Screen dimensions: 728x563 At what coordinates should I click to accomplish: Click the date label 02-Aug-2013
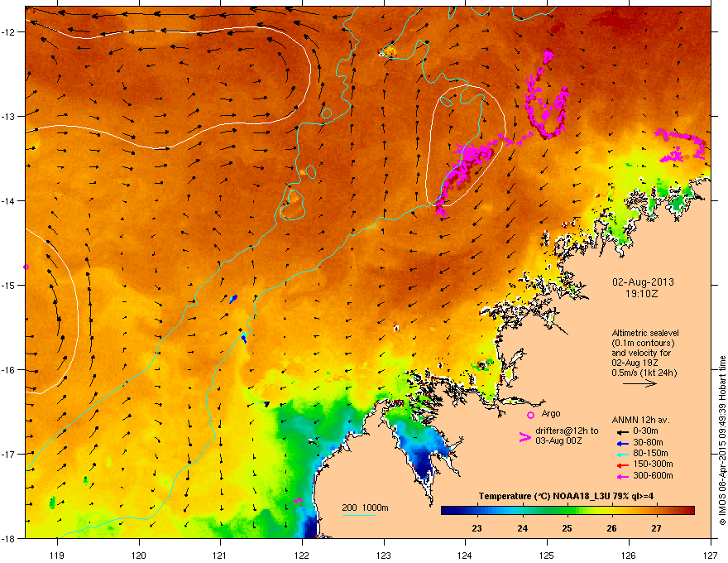[643, 282]
